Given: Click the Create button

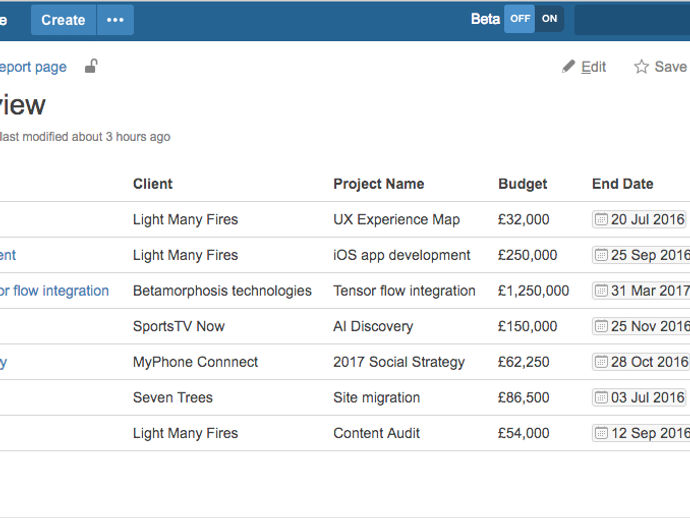Looking at the screenshot, I should (x=63, y=20).
